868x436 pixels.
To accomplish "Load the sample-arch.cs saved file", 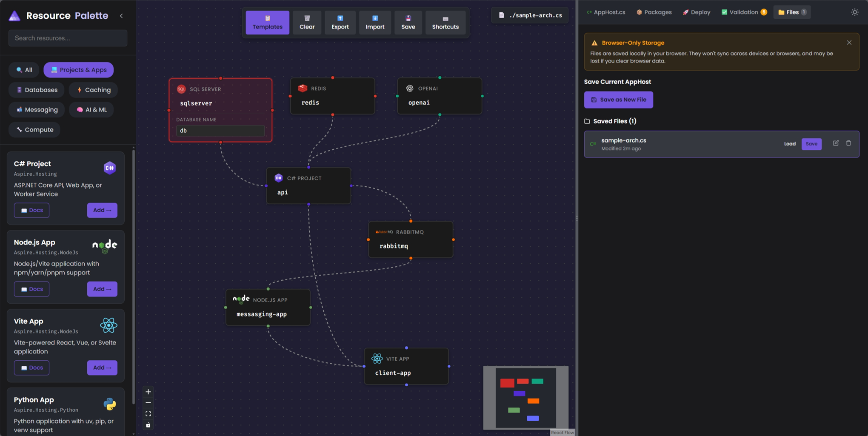I will click(x=790, y=143).
